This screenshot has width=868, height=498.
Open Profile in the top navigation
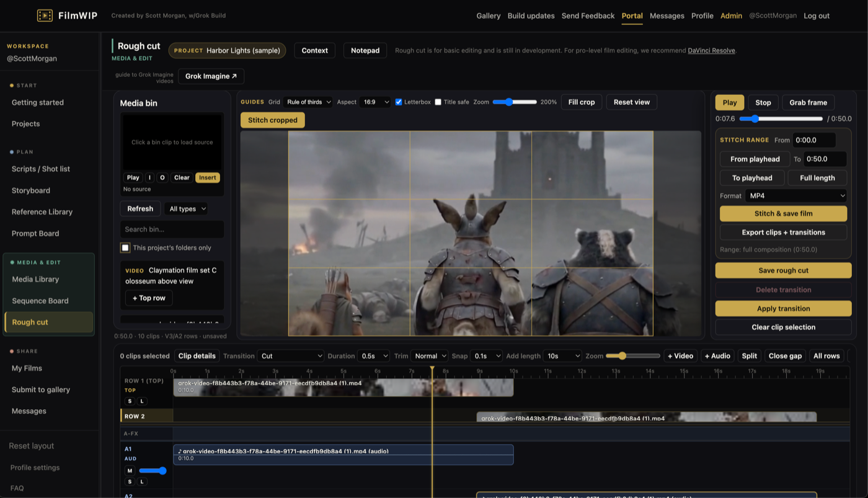[702, 16]
